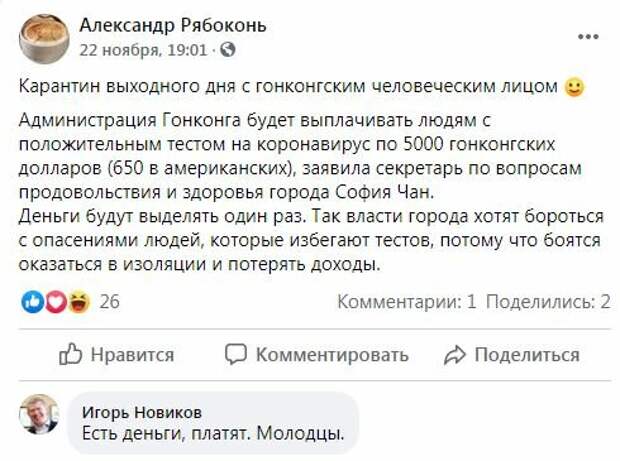Expand Комментарии: 1 comments list
Viewport: 620px width, 461px height.
tap(408, 301)
